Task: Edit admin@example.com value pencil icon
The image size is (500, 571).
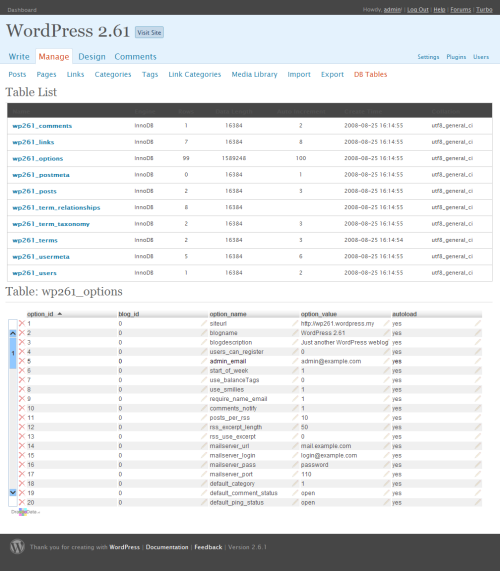Action: click(386, 361)
